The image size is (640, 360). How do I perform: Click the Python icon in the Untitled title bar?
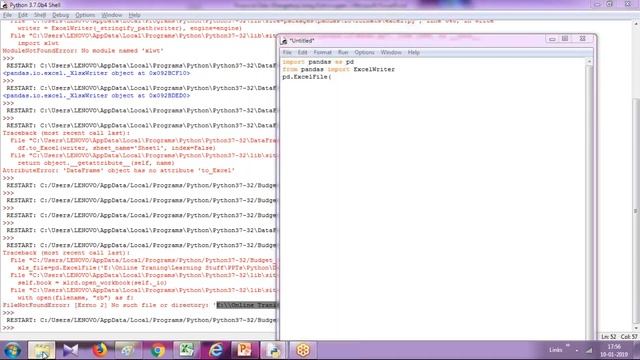(284, 41)
